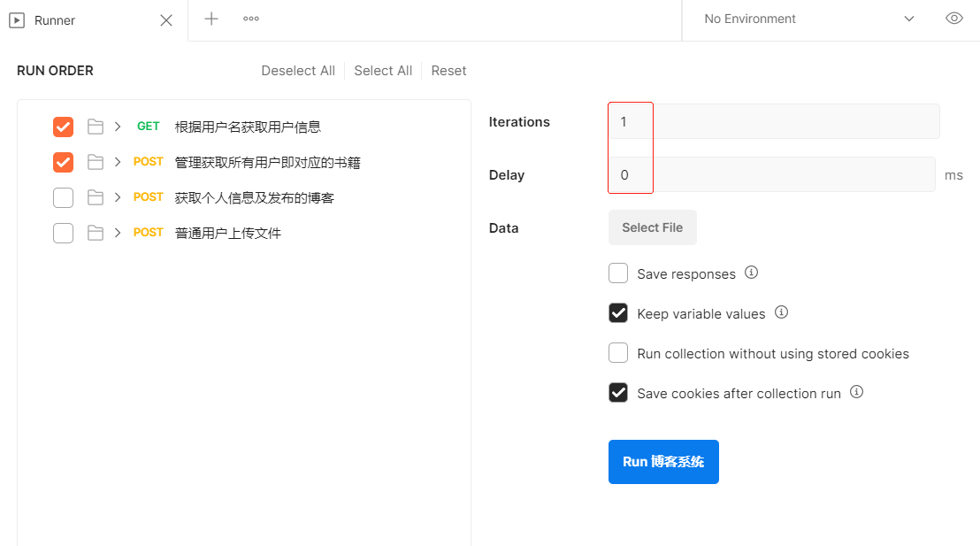Uncheck the POST 管理获取所有用户即对应的书籍 request

[63, 162]
